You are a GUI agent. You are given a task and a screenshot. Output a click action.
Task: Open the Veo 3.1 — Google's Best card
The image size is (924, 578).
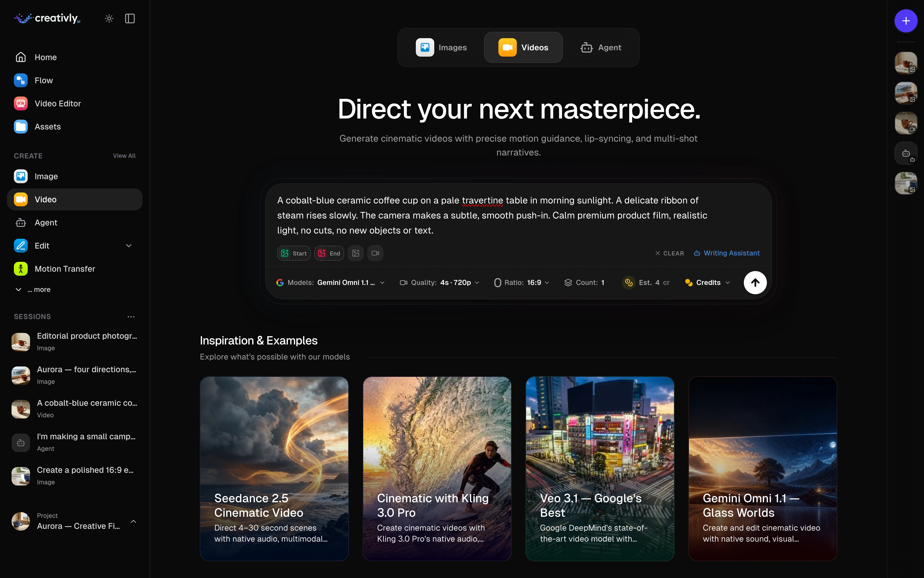(600, 469)
